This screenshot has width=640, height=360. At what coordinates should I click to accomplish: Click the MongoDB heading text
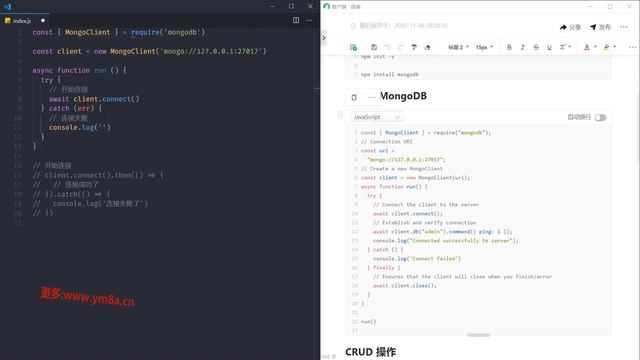[403, 96]
